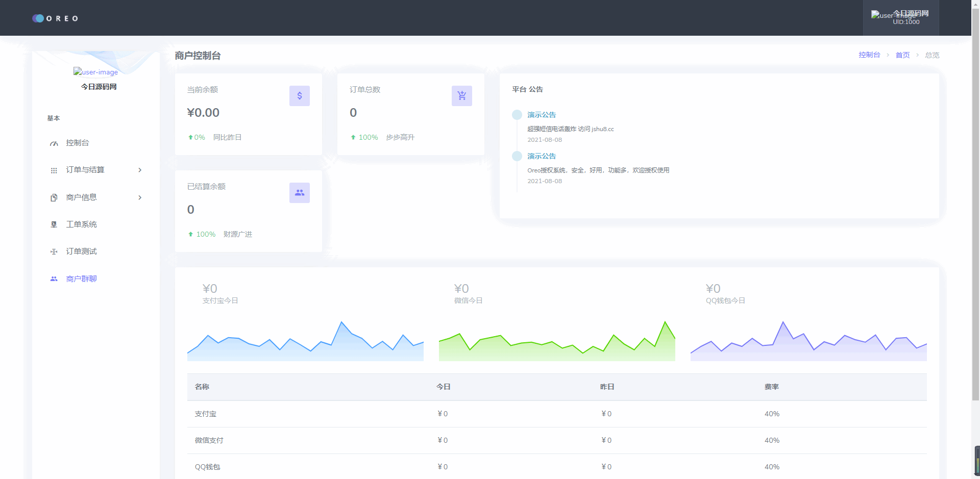The height and width of the screenshot is (479, 980).
Task: Click the people icon on 已结算余额 card
Action: click(x=300, y=193)
